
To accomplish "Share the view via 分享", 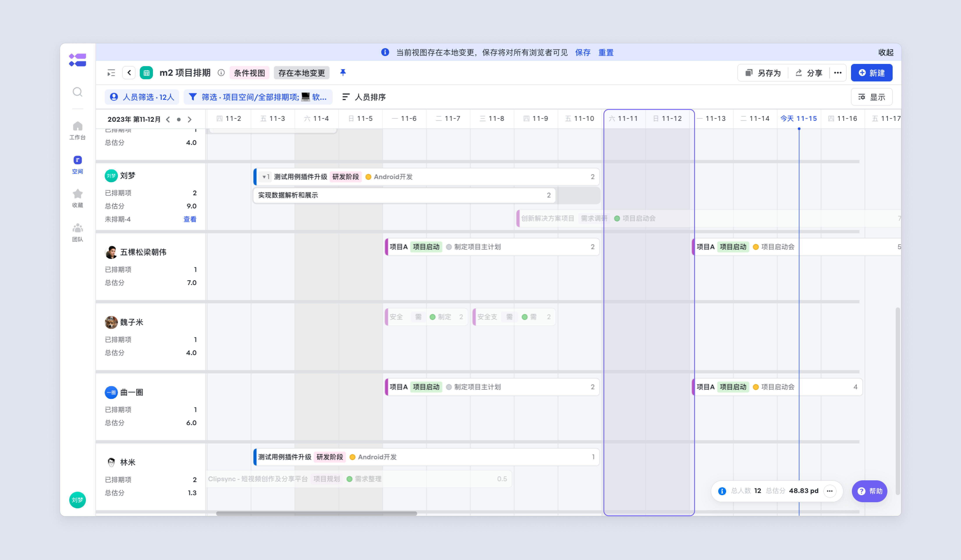I will pyautogui.click(x=809, y=73).
